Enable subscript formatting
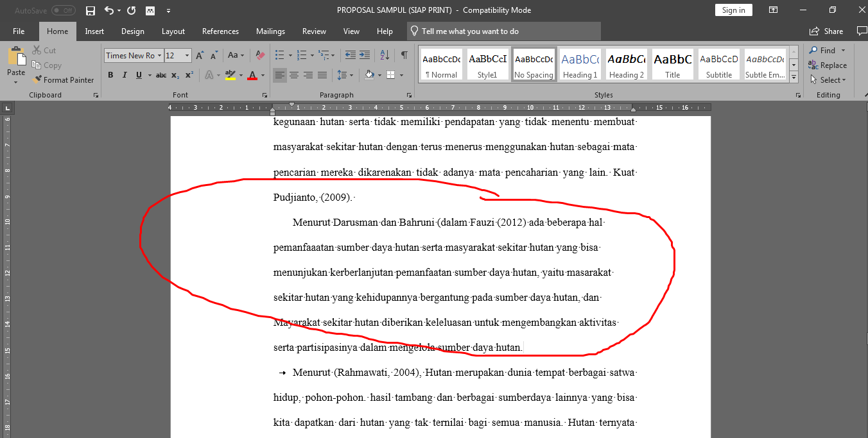Screen dimensions: 868x438 click(175, 75)
